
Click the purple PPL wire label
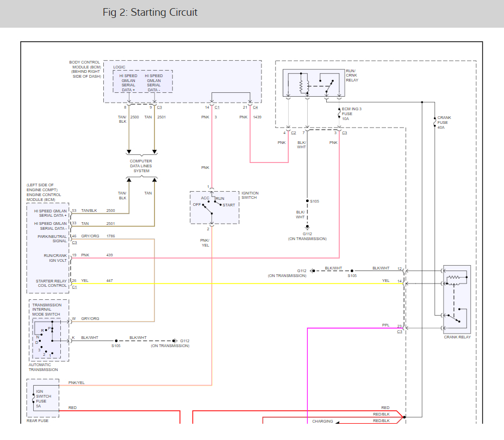[385, 325]
